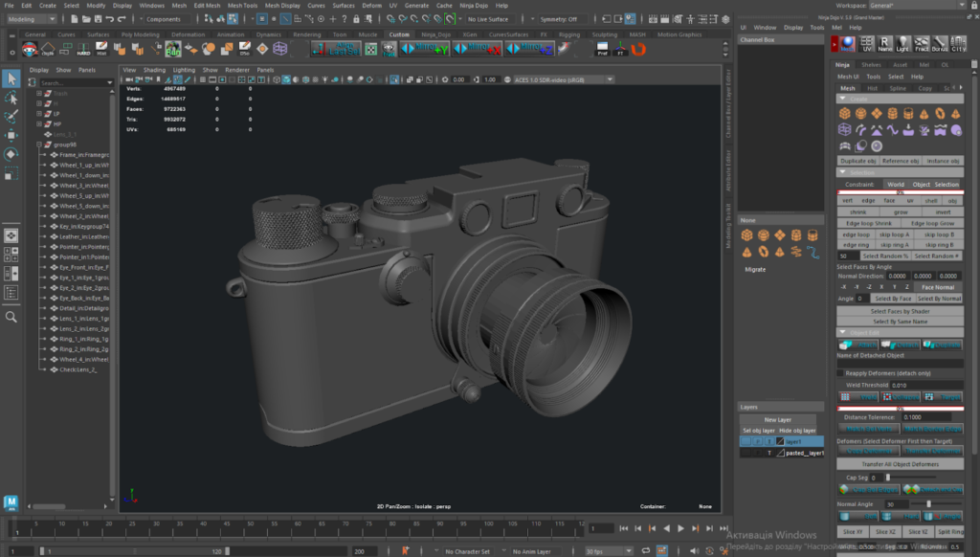The height and width of the screenshot is (557, 980).
Task: Select the World constraint option
Action: [x=895, y=184]
